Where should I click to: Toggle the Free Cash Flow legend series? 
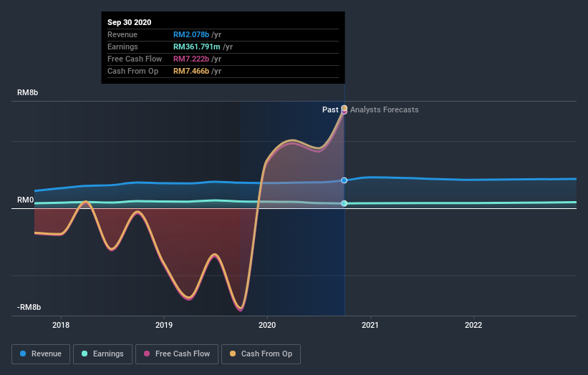[177, 354]
